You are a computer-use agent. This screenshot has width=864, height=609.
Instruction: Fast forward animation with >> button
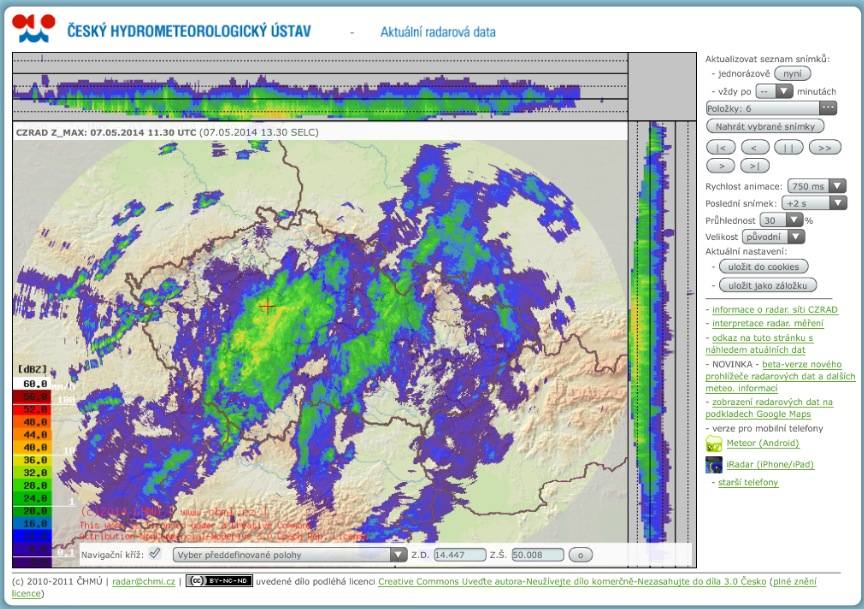825,148
